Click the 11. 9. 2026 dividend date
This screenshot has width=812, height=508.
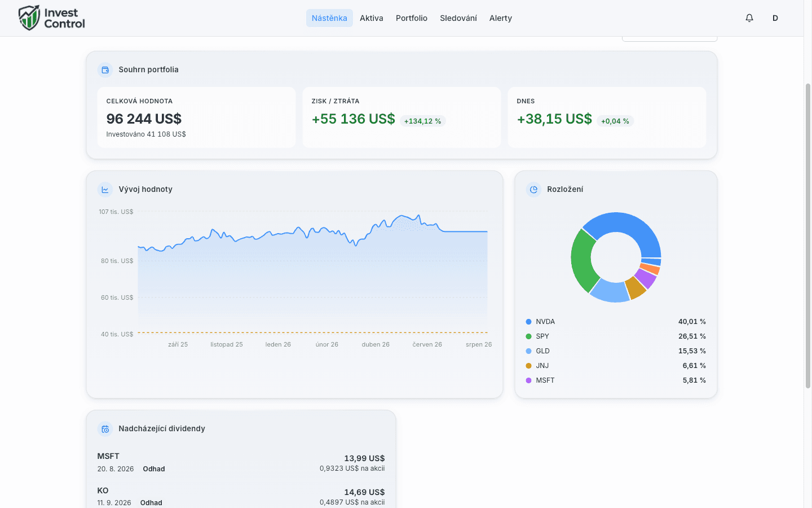(114, 503)
